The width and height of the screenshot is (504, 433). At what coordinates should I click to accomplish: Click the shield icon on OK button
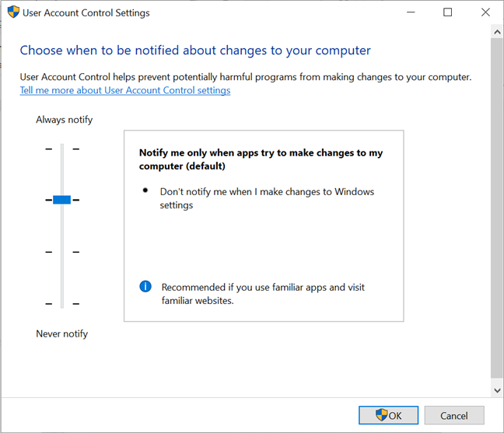[x=382, y=414]
